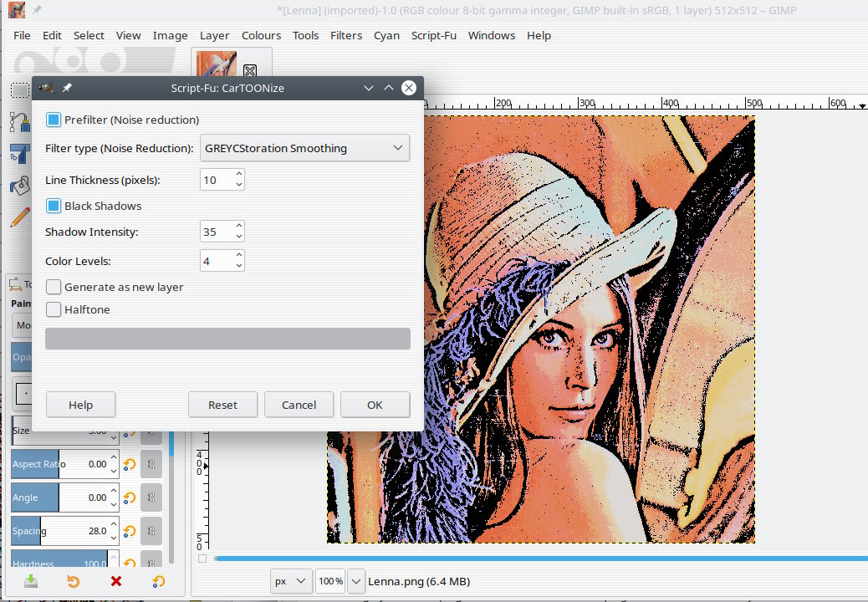868x602 pixels.
Task: Toggle Prefilter (Noise reduction) checkbox
Action: pos(54,120)
